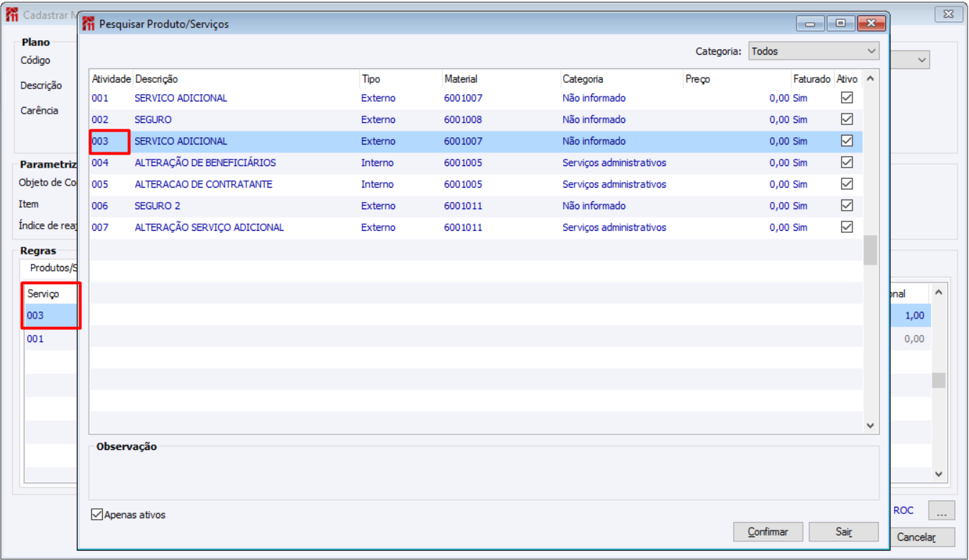969x560 pixels.
Task: Expand the dropdown in the background Cadastrar window
Action: click(x=922, y=60)
